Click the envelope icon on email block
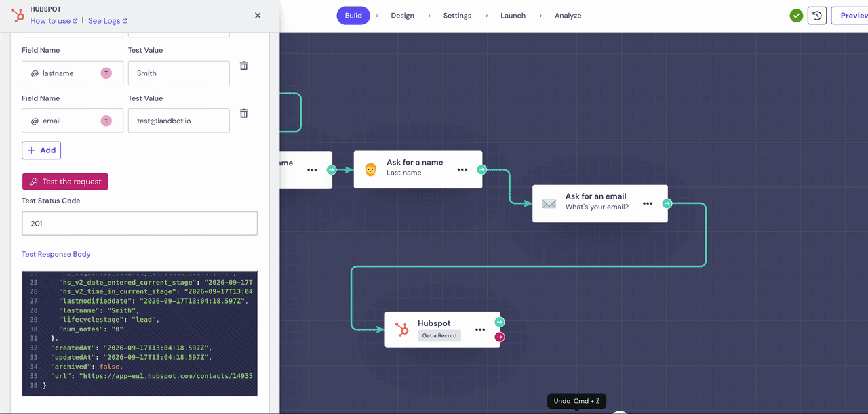Image resolution: width=868 pixels, height=414 pixels. [x=549, y=203]
